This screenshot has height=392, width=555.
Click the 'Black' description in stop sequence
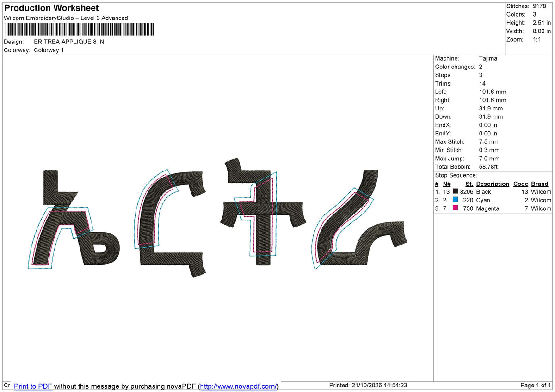tap(484, 192)
